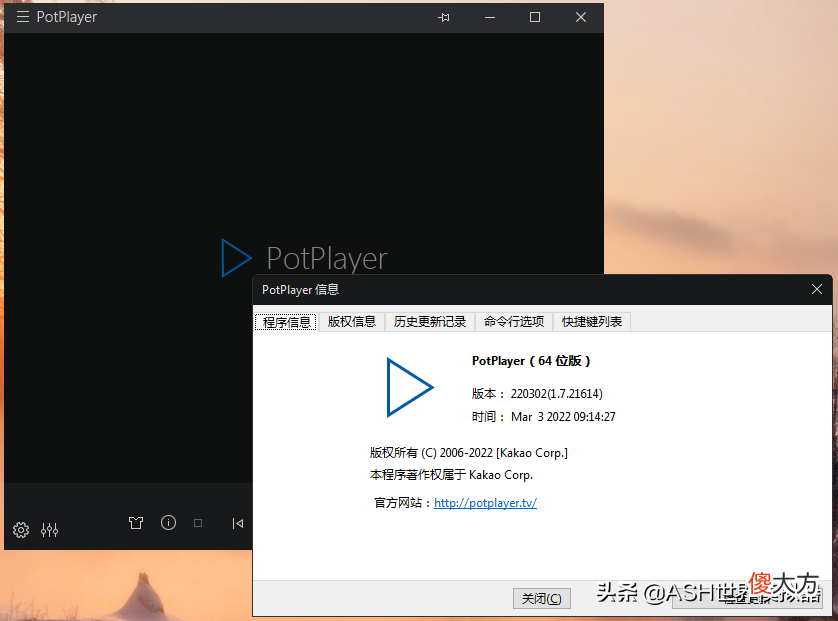Screen dimensions: 838x621
Task: Click the 本程序著作权属于 Kakao Corp. line
Action: [x=451, y=475]
